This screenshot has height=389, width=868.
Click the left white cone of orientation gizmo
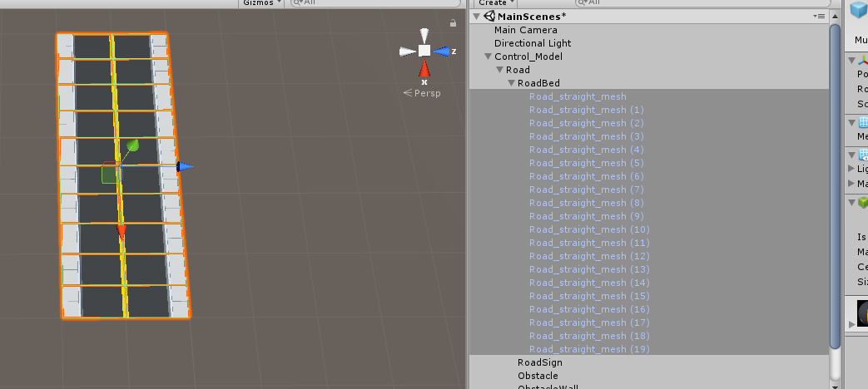pyautogui.click(x=408, y=52)
